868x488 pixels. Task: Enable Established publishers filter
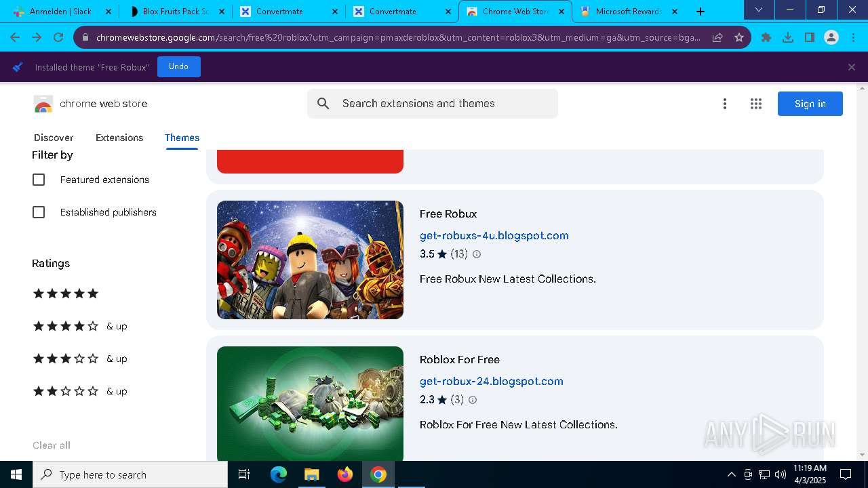pyautogui.click(x=39, y=212)
